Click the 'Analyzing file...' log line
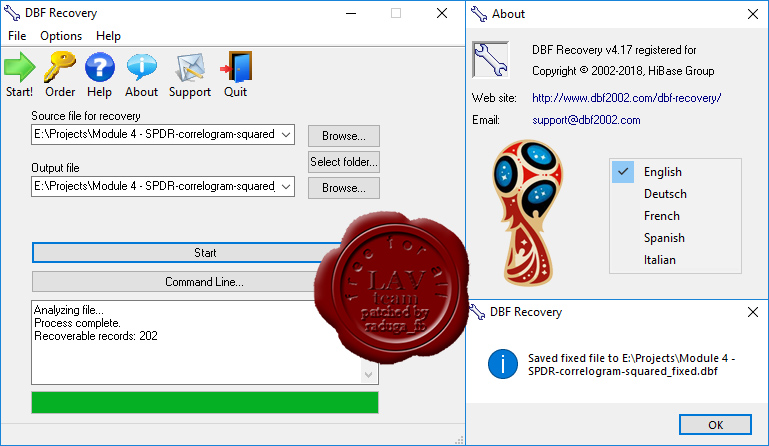 point(69,310)
